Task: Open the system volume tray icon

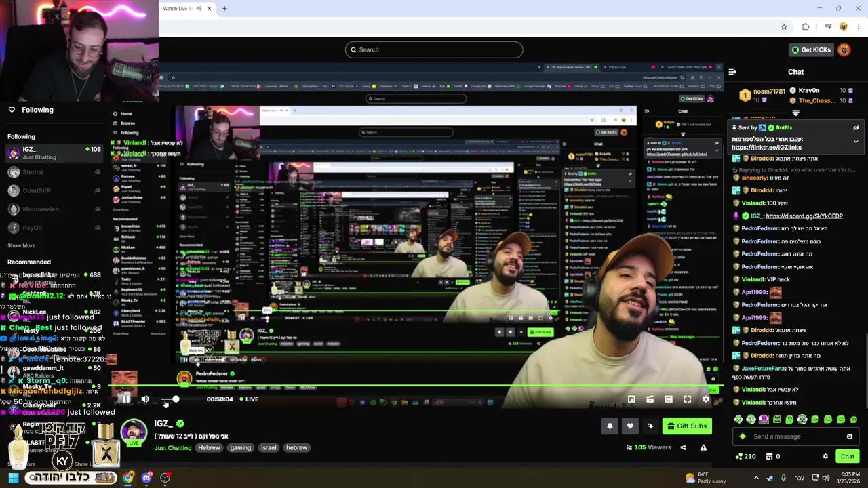Action: [826, 478]
